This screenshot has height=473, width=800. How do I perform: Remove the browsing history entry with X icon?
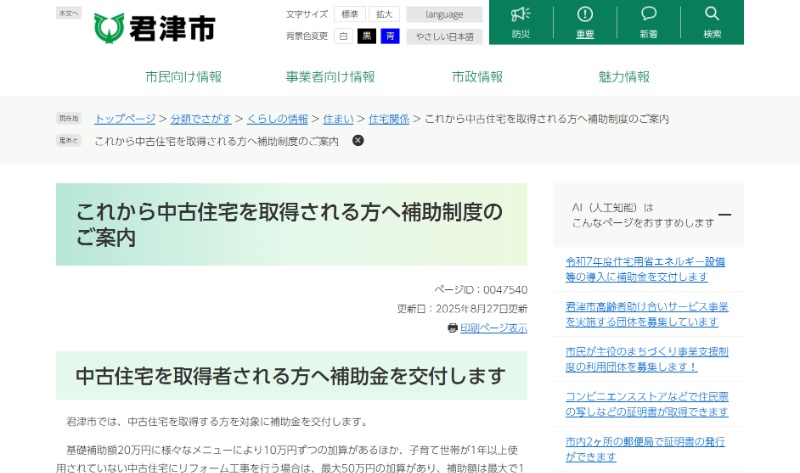pos(358,141)
